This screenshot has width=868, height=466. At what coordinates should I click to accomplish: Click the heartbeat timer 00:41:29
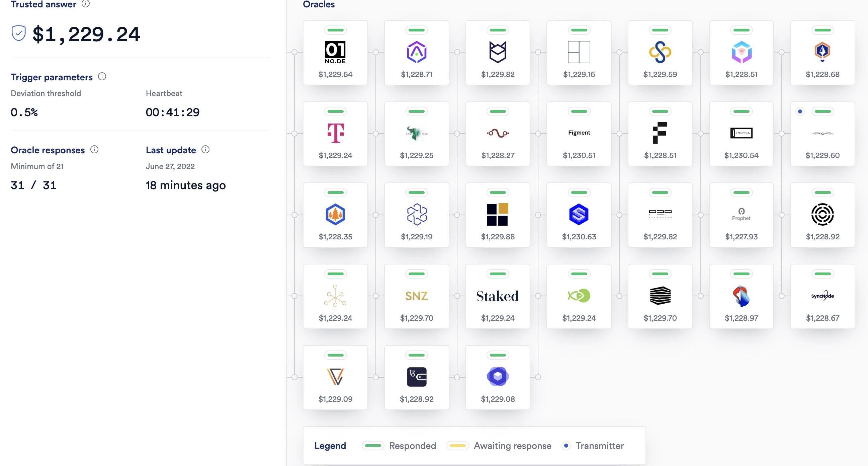pos(173,112)
